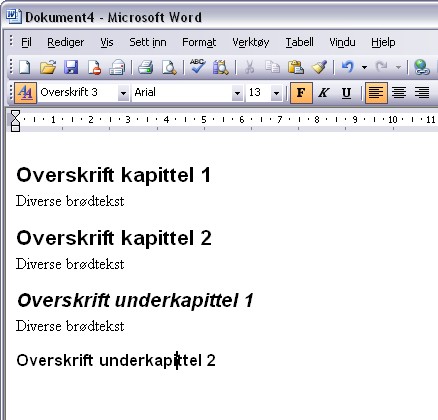This screenshot has width=438, height=420.
Task: Click the e-mail envelope icon
Action: 117,67
